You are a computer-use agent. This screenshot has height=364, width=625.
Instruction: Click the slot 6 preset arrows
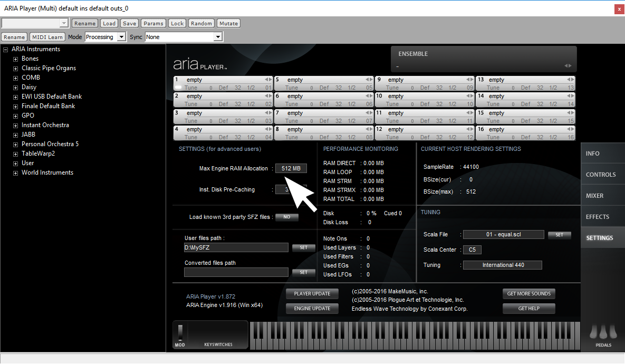coord(369,96)
